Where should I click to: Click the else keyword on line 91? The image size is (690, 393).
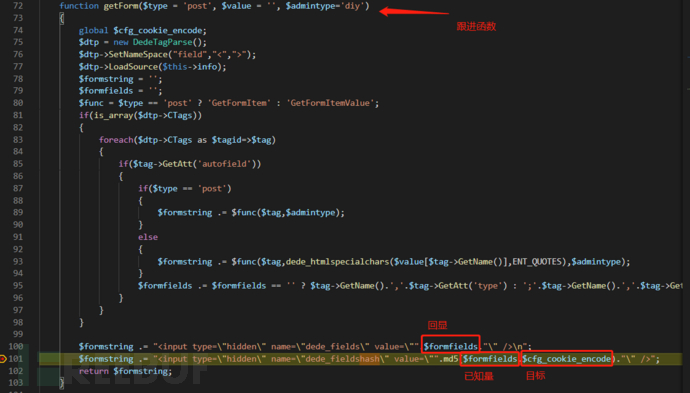tap(148, 237)
